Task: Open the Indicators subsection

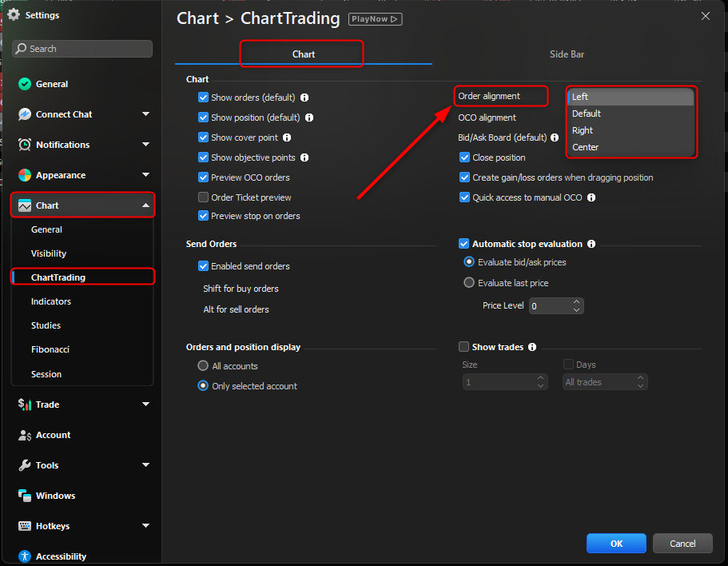Action: (50, 301)
